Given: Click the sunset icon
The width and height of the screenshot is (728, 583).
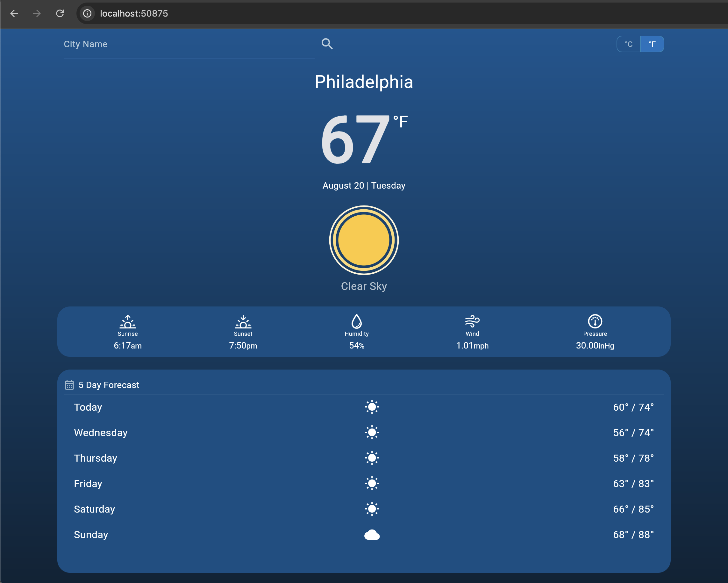Looking at the screenshot, I should coord(243,321).
